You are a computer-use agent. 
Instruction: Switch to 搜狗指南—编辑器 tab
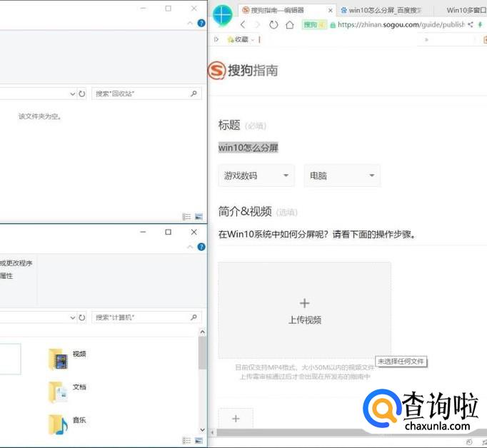tap(277, 10)
